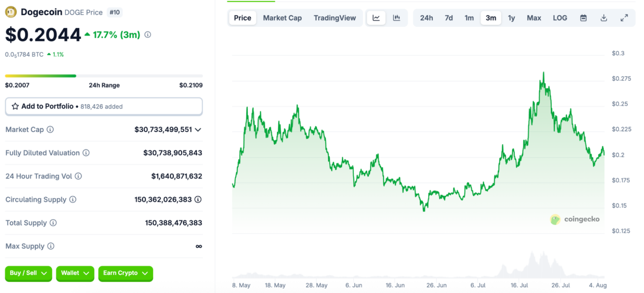The height and width of the screenshot is (293, 644).
Task: Open the Wallet dropdown
Action: point(75,273)
